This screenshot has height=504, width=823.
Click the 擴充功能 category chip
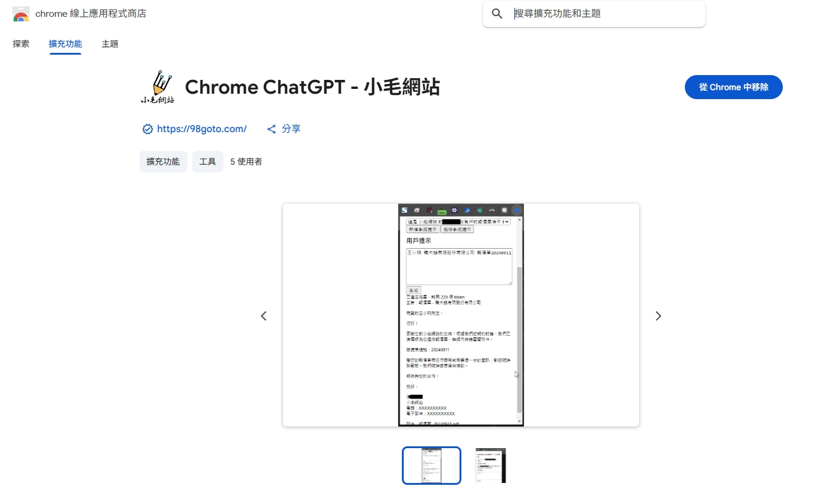click(163, 162)
